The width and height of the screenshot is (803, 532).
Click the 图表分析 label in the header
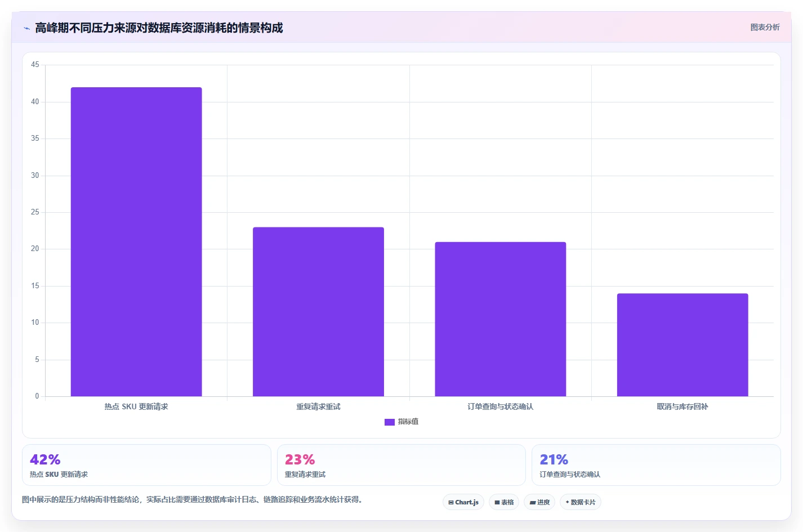(765, 27)
